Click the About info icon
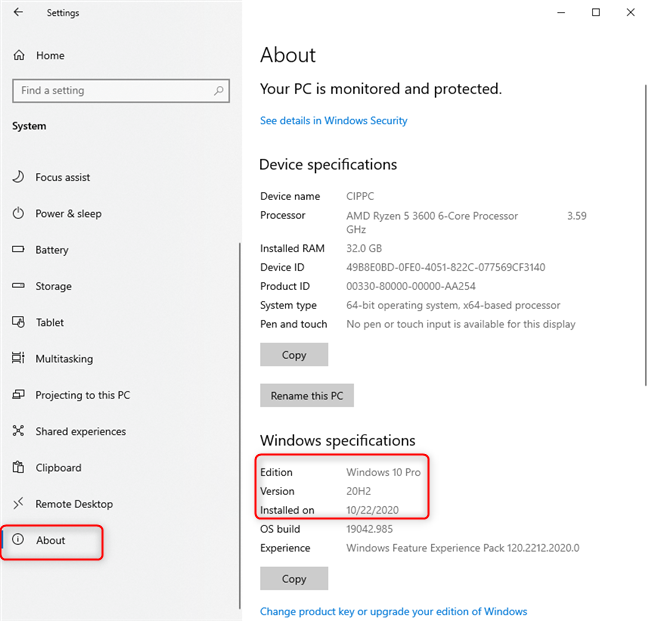This screenshot has height=621, width=648. (18, 539)
